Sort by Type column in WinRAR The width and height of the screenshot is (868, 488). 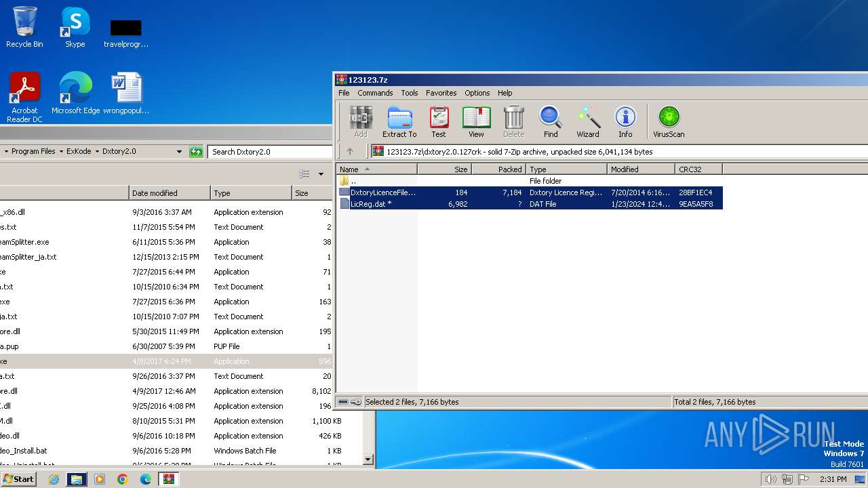pos(567,169)
